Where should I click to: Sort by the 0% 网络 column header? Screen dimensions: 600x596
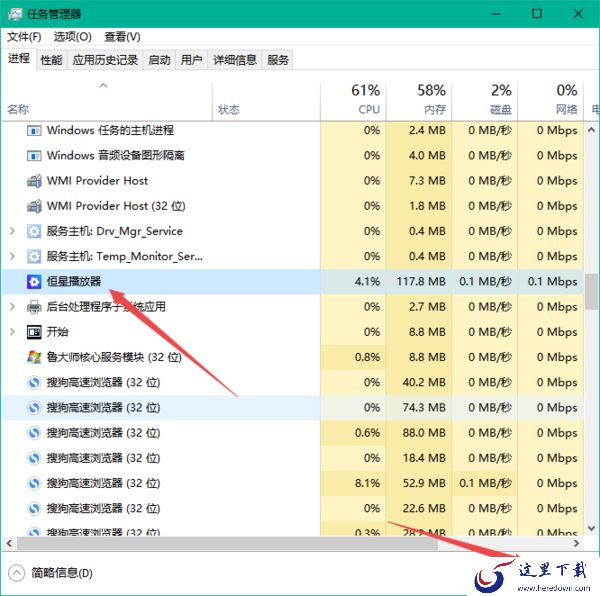point(551,100)
